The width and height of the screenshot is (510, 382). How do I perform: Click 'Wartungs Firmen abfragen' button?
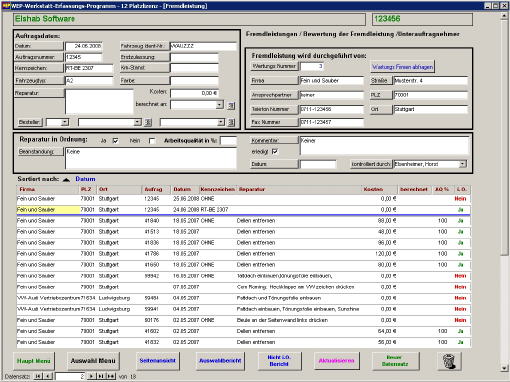(402, 67)
